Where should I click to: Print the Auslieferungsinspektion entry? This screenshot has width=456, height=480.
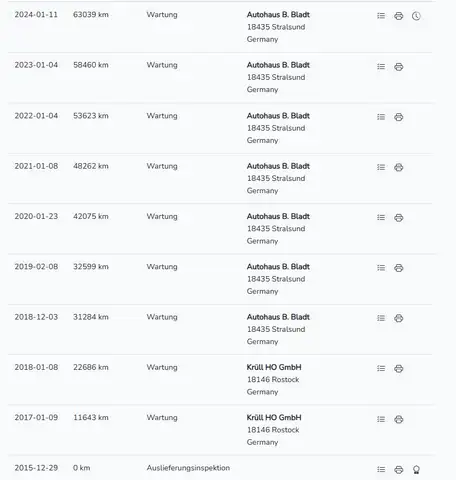(399, 470)
